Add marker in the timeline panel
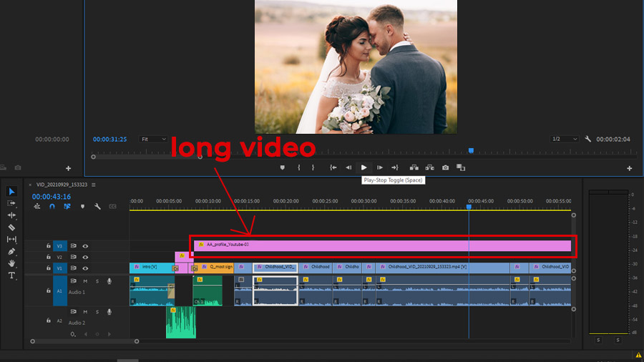 pos(82,207)
